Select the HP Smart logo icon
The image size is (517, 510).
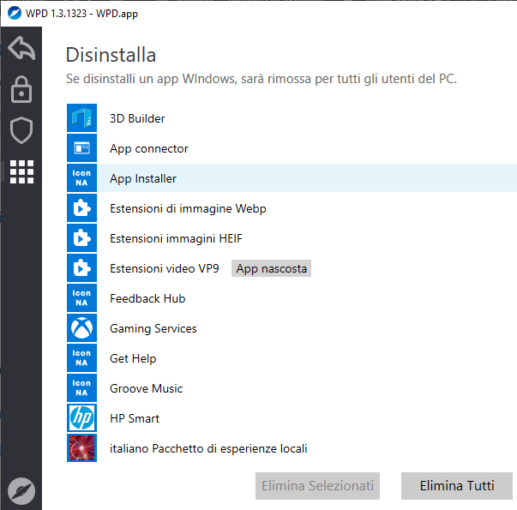pyautogui.click(x=82, y=418)
